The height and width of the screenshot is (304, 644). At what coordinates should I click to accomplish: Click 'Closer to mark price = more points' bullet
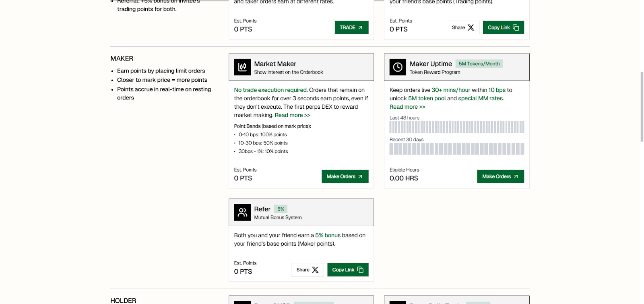pyautogui.click(x=162, y=80)
